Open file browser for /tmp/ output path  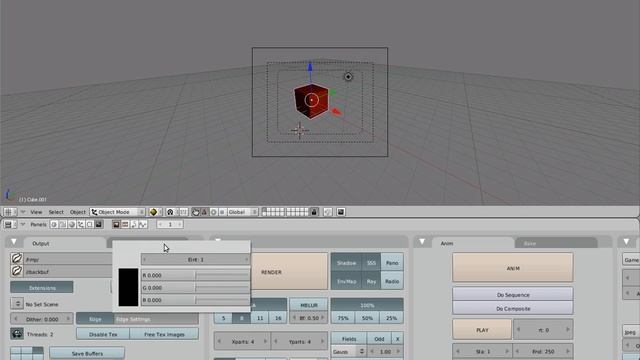(17, 258)
